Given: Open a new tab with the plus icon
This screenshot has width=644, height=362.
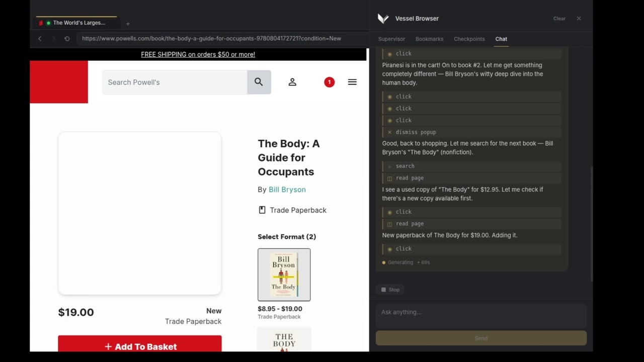Looking at the screenshot, I should (x=128, y=24).
